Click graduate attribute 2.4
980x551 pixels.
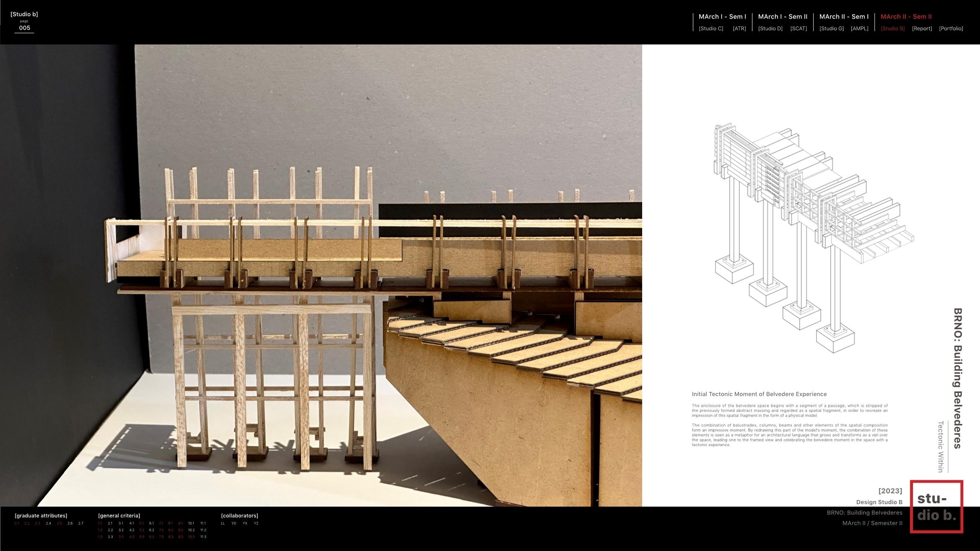point(49,523)
